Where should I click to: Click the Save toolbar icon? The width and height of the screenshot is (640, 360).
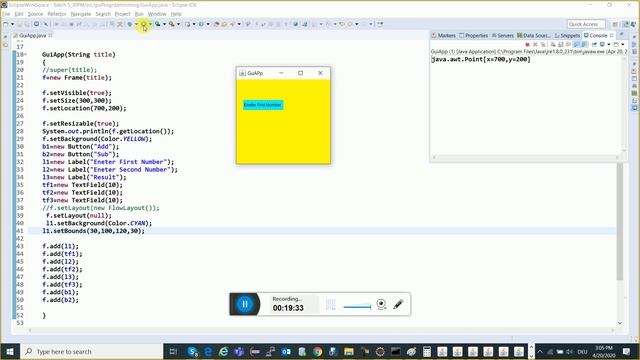tap(19, 24)
